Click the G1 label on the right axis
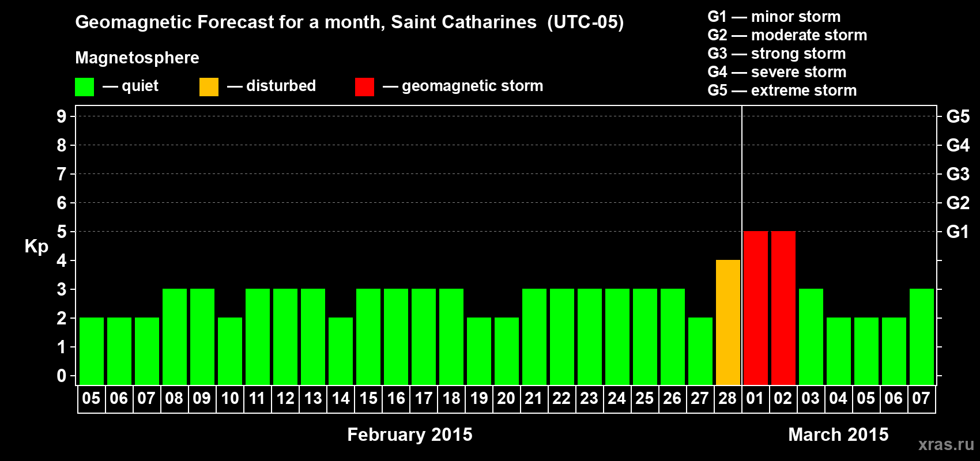Image resolution: width=980 pixels, height=461 pixels. (958, 232)
